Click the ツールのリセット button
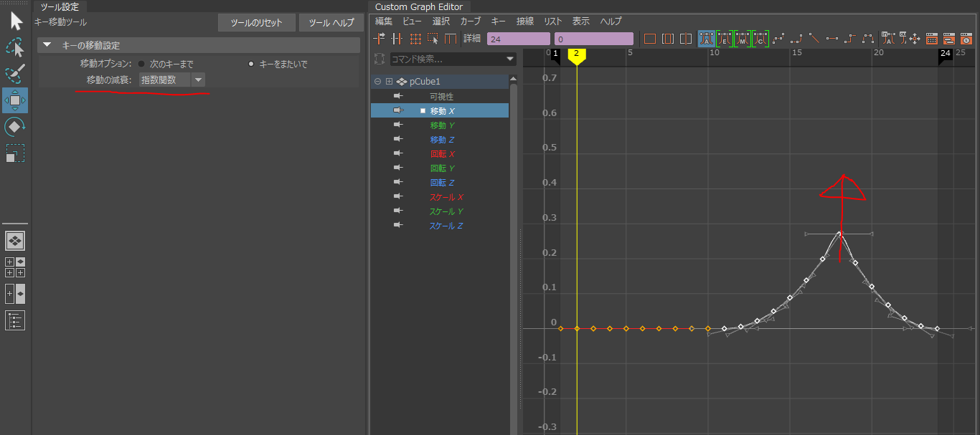Screen dimensions: 980x435 pyautogui.click(x=256, y=23)
